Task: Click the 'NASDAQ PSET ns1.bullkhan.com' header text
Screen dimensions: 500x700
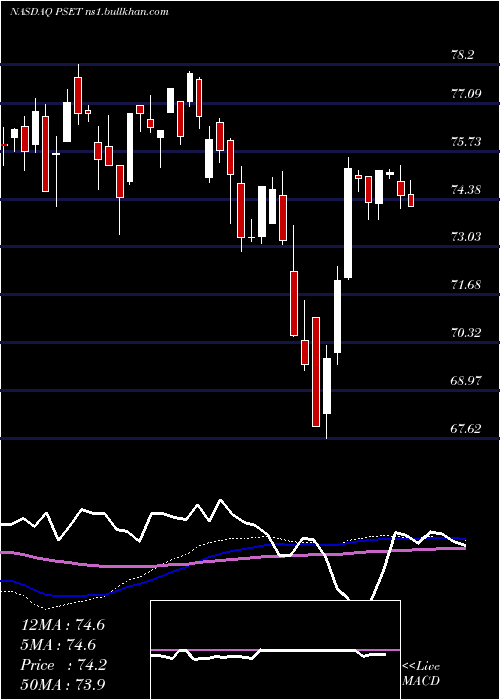Action: (x=89, y=12)
